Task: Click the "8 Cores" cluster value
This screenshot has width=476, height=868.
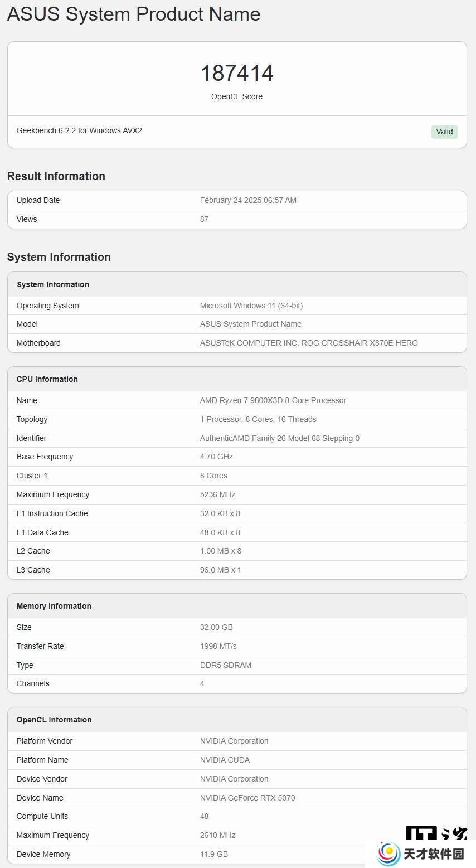Action: [x=213, y=476]
